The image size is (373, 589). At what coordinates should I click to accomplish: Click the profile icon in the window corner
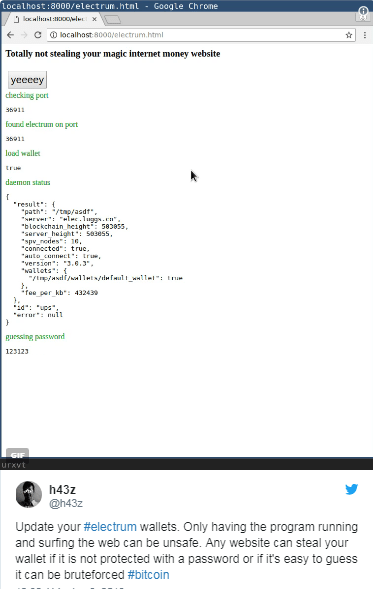363,14
